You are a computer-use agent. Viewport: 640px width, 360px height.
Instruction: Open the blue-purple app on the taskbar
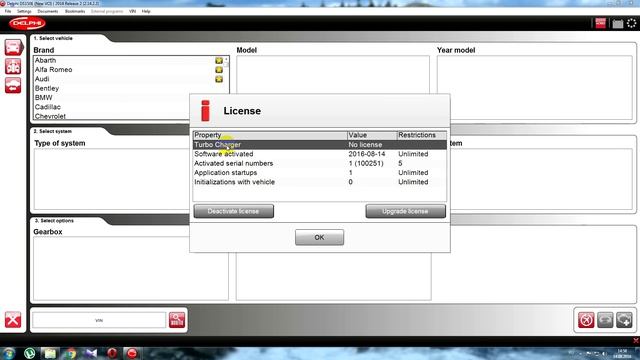pos(91,353)
